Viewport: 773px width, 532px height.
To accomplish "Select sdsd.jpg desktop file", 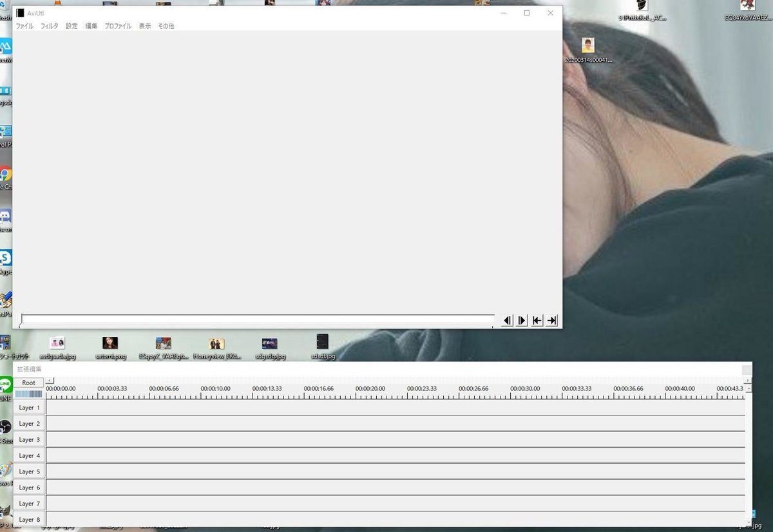I will click(x=323, y=348).
